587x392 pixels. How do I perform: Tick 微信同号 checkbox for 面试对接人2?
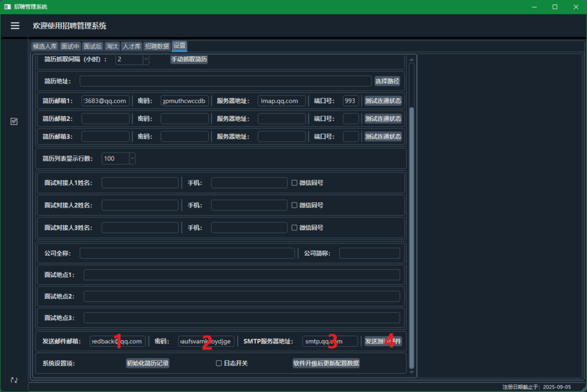[295, 205]
